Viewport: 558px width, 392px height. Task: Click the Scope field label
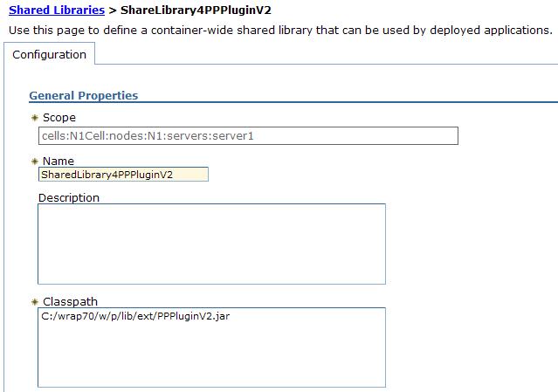(x=59, y=117)
